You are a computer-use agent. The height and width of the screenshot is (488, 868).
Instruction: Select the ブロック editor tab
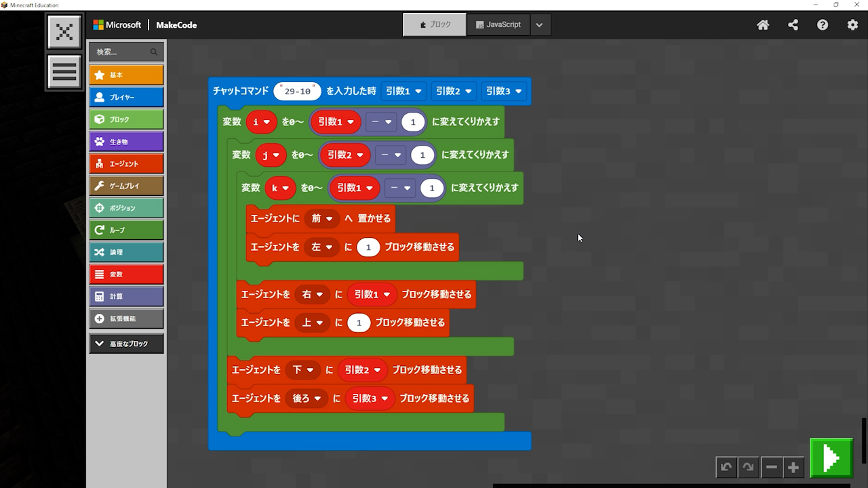coord(435,24)
